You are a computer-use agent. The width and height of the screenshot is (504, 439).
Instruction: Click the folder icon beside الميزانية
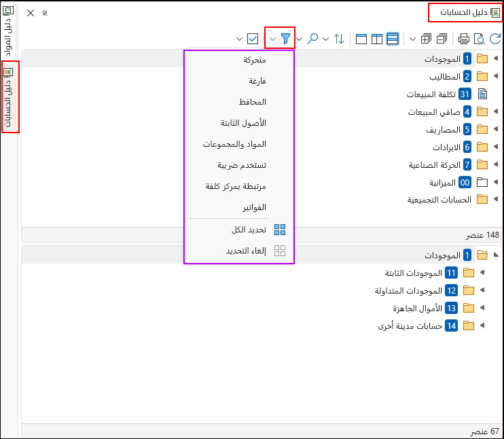pyautogui.click(x=482, y=182)
